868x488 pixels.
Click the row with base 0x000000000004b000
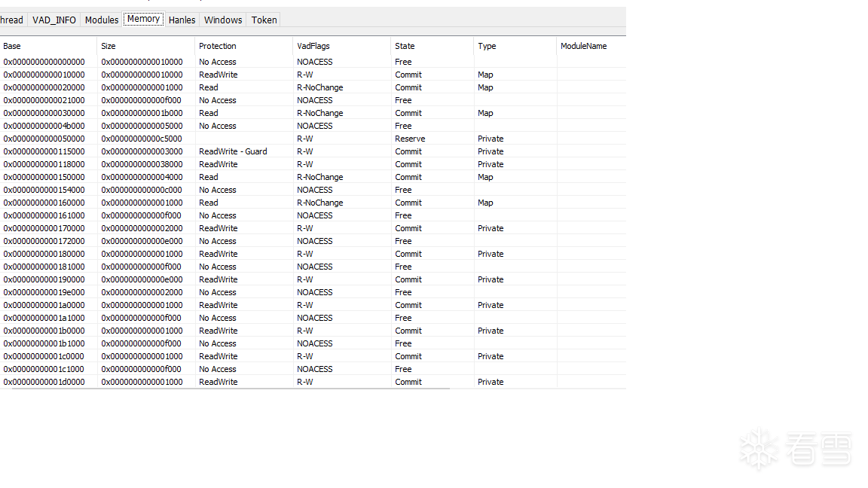[44, 126]
